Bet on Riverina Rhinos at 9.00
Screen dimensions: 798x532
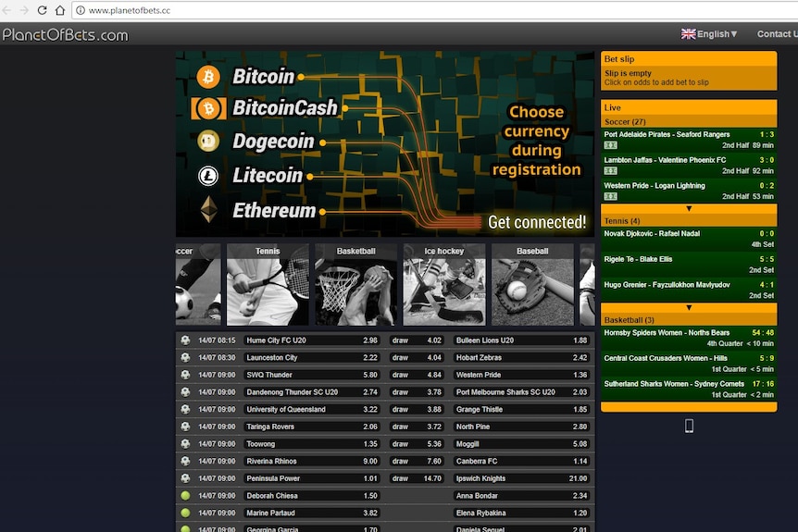click(x=312, y=462)
